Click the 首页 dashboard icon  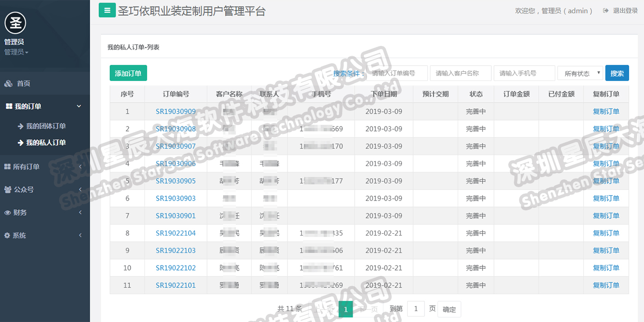(x=8, y=83)
